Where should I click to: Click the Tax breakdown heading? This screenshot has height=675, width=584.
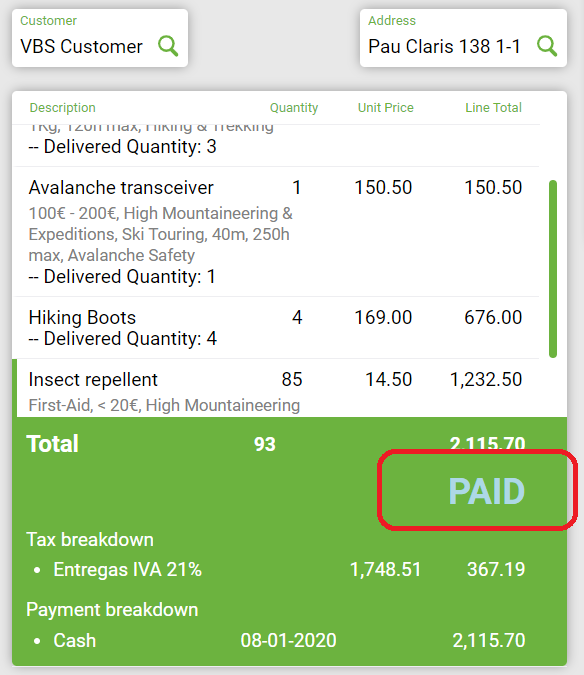pos(90,539)
